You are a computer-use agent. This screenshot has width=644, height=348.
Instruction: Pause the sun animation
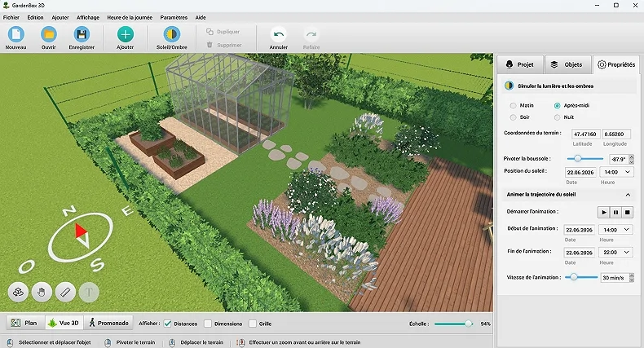[615, 212]
